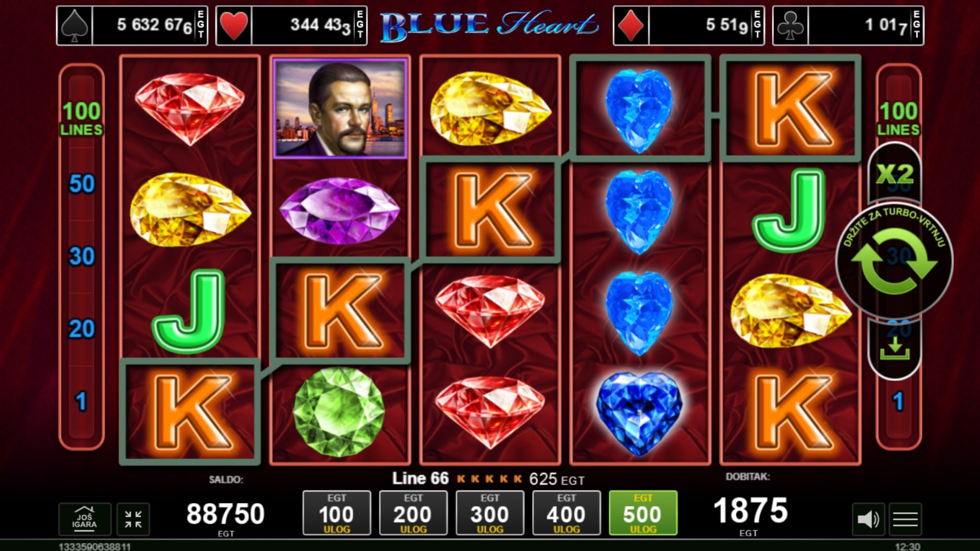Mute sound with the speaker icon
Screen dimensions: 980x551
pos(868,519)
